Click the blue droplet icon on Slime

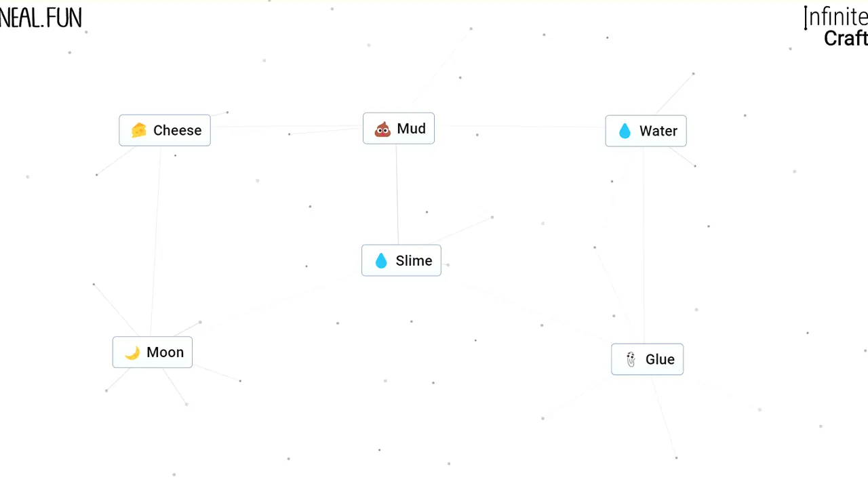[381, 261]
